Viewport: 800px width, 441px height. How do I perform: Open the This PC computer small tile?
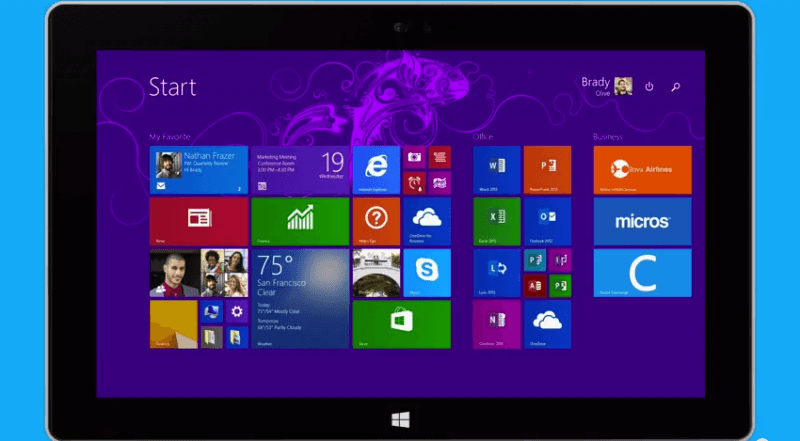[212, 311]
